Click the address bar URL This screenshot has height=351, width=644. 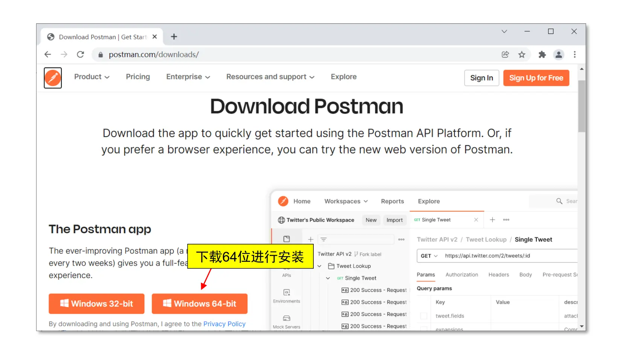pyautogui.click(x=153, y=55)
